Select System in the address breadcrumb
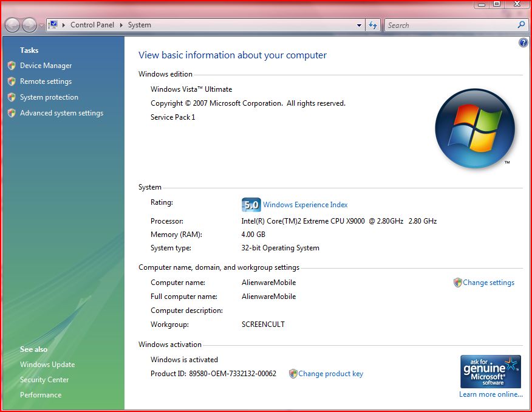Image resolution: width=532 pixels, height=412 pixels. click(x=140, y=25)
